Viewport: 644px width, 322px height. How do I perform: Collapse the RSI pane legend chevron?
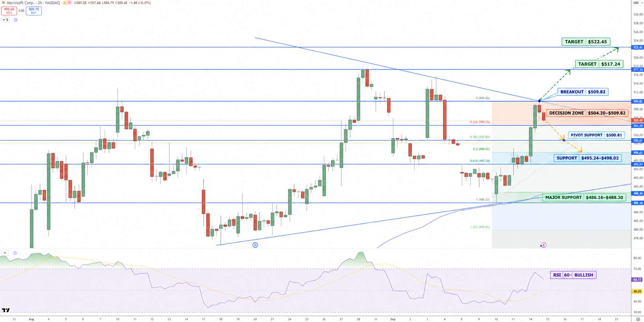(5, 253)
